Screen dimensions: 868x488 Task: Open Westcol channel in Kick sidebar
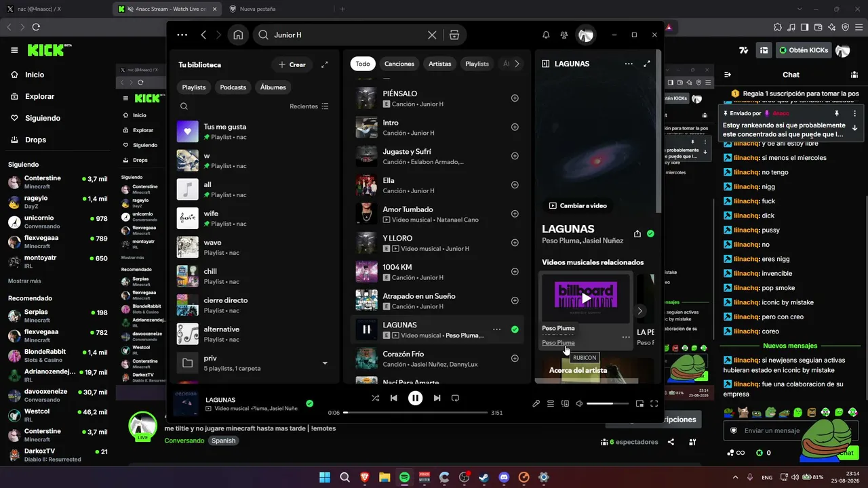pyautogui.click(x=58, y=415)
